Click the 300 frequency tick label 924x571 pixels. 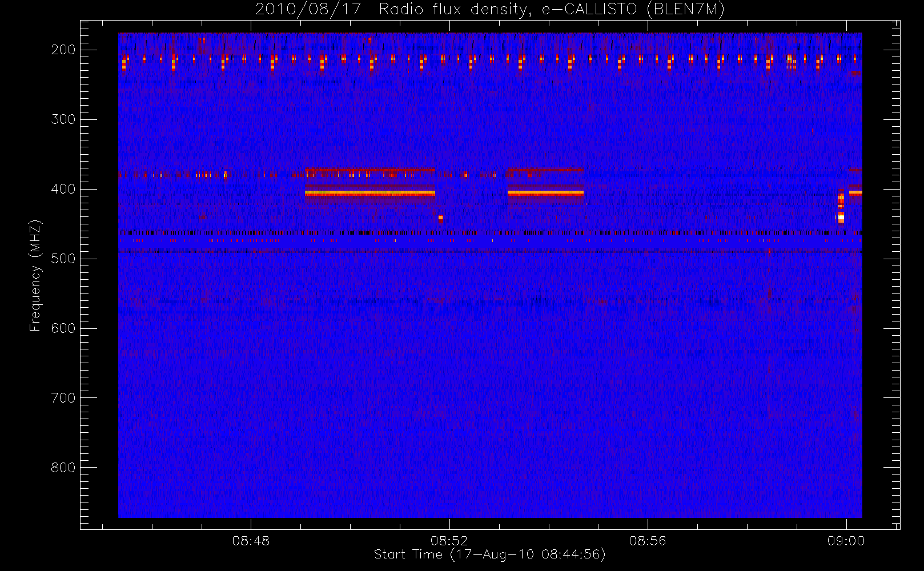(x=63, y=119)
